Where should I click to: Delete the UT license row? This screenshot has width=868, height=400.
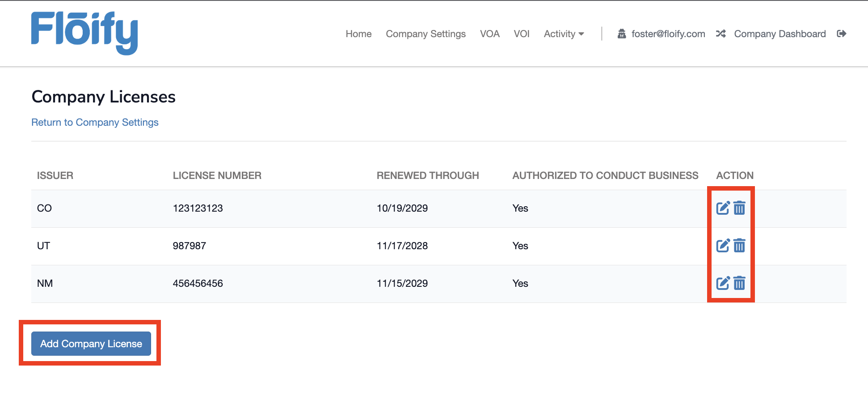[x=739, y=246]
